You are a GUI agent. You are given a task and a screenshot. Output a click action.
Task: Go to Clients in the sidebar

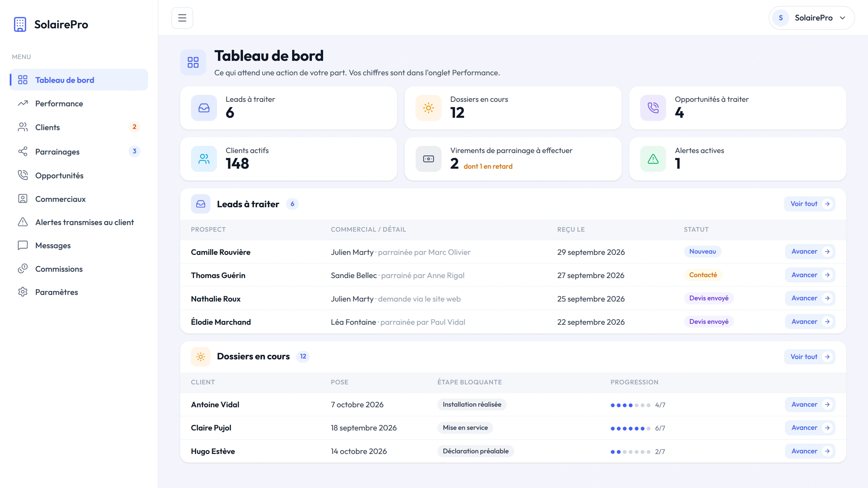(x=79, y=127)
